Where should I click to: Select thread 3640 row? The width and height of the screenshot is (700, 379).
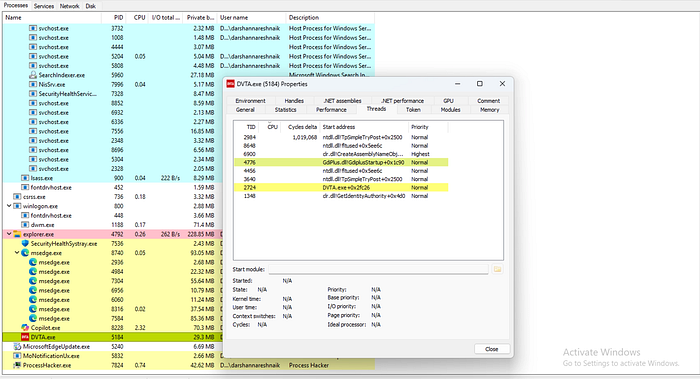point(341,179)
